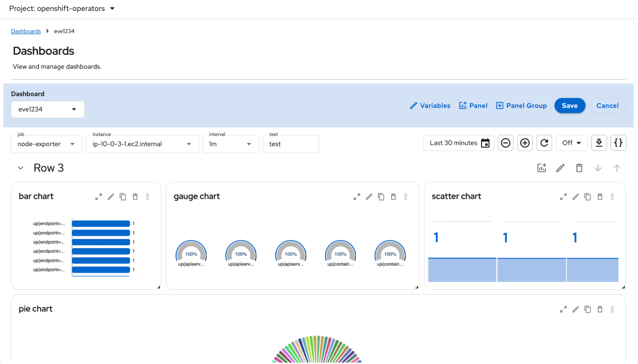
Task: Open the instance variable dropdown
Action: coord(142,144)
